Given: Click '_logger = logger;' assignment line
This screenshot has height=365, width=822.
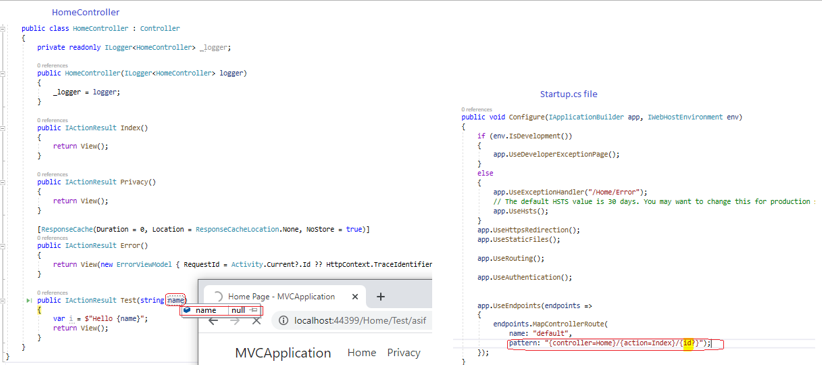Looking at the screenshot, I should [86, 92].
